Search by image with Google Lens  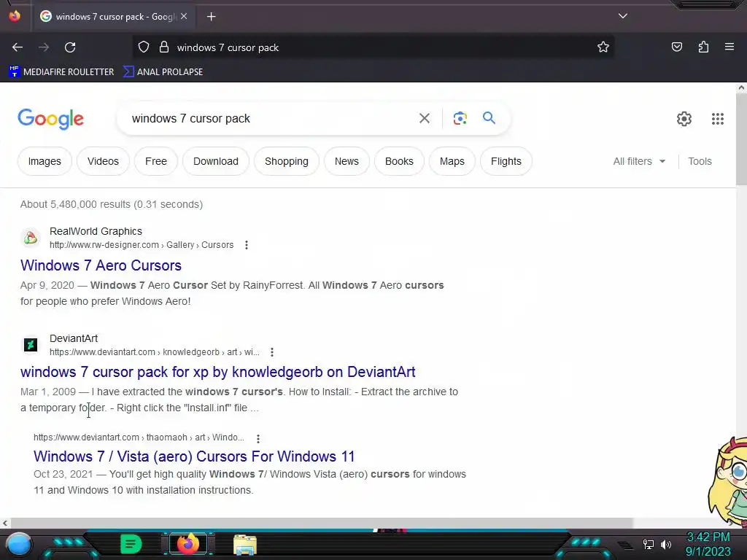coord(460,118)
